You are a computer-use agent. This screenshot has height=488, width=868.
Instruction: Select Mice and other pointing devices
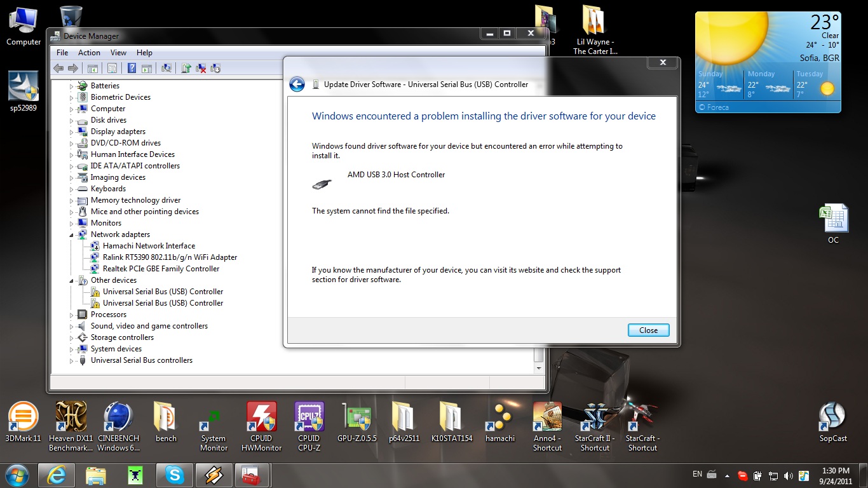(x=144, y=212)
